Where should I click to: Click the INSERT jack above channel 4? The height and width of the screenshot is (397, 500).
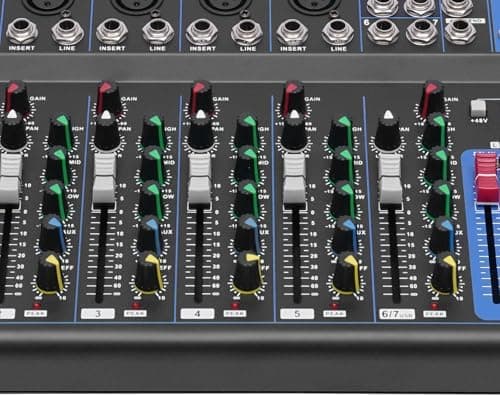tap(202, 32)
